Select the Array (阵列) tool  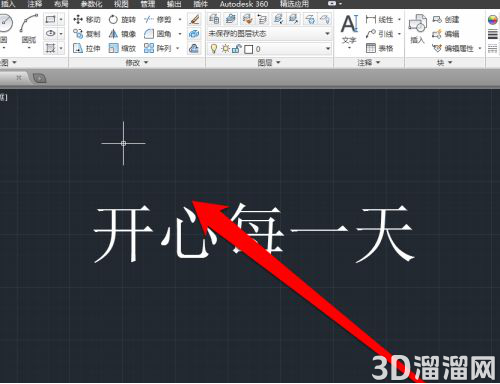158,48
